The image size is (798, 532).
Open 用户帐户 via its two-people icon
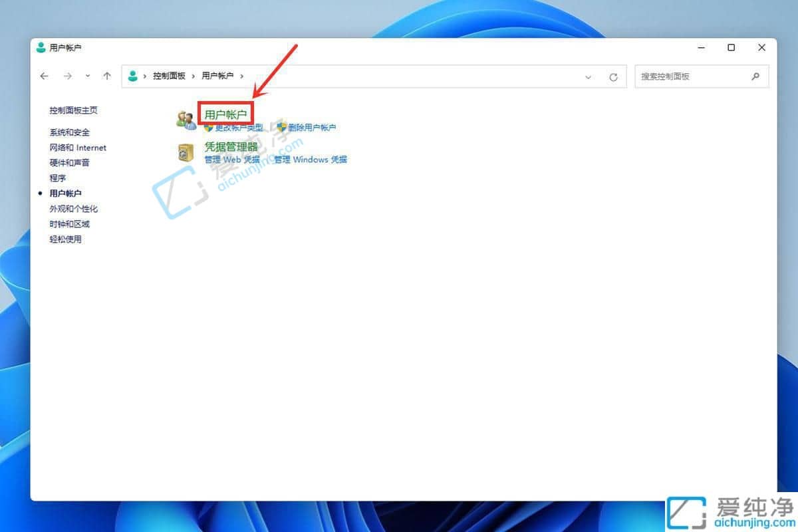186,116
